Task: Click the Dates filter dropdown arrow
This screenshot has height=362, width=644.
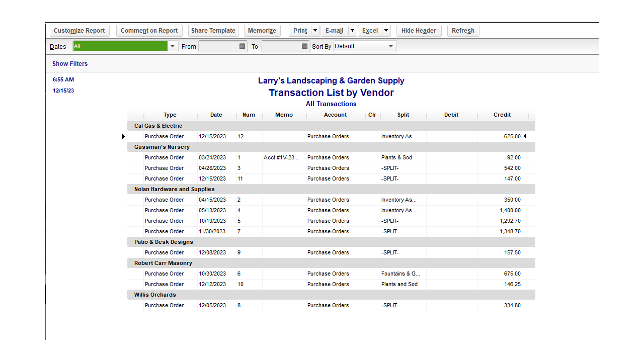Action: click(173, 46)
